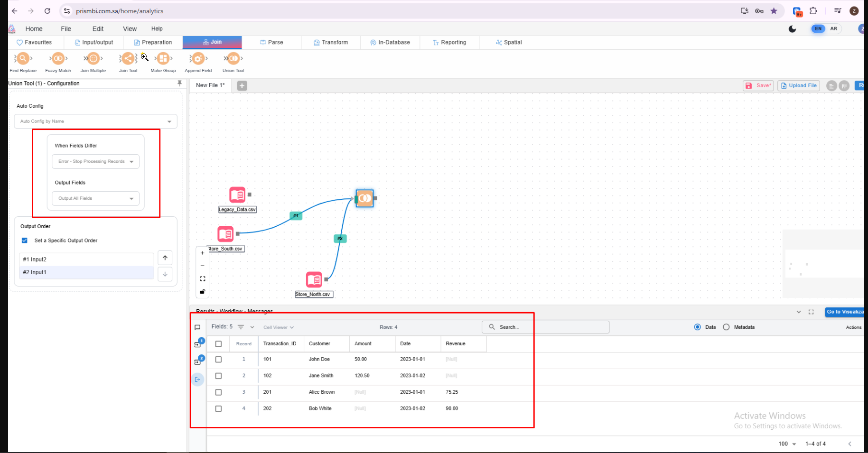Image resolution: width=868 pixels, height=453 pixels.
Task: Switch to the Preparation tab
Action: [153, 42]
